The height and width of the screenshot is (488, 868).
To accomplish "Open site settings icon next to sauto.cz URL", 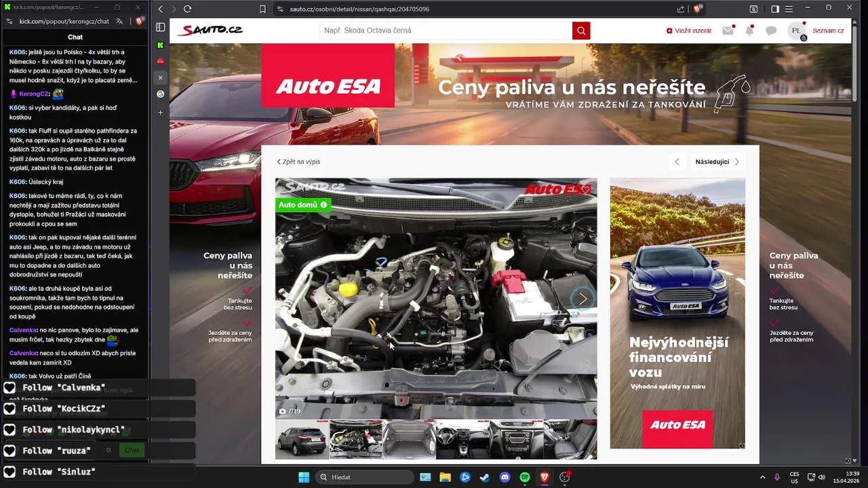I will 280,9.
